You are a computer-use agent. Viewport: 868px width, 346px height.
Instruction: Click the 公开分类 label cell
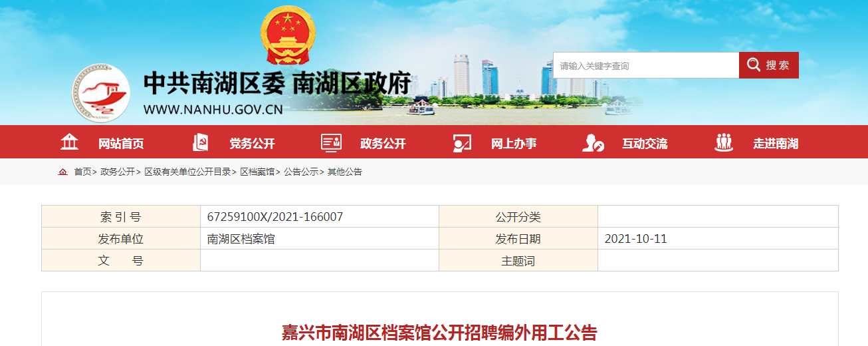518,217
